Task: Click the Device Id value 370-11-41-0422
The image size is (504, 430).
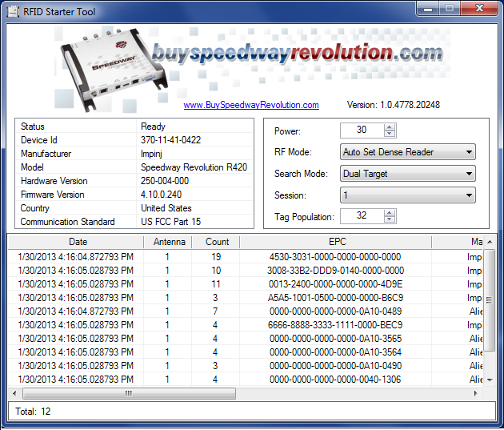Action: [170, 140]
